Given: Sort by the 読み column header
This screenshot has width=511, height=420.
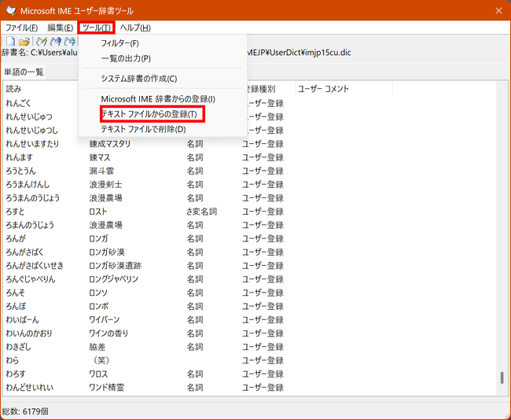Looking at the screenshot, I should [x=13, y=89].
